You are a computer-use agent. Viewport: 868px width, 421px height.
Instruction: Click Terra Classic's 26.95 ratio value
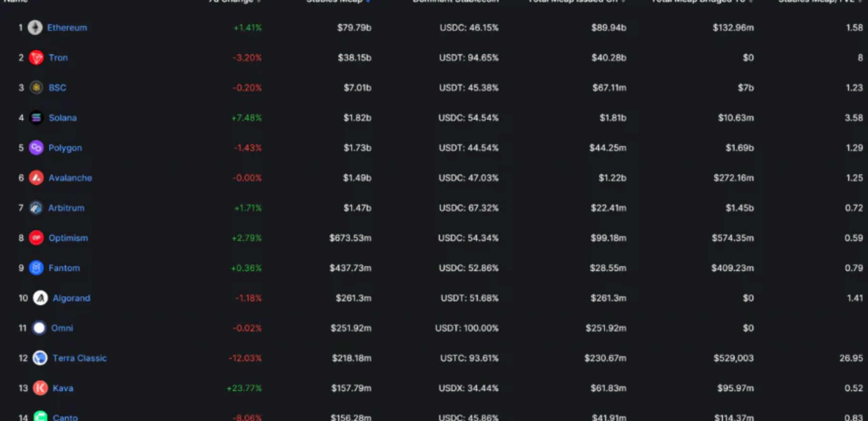[851, 358]
